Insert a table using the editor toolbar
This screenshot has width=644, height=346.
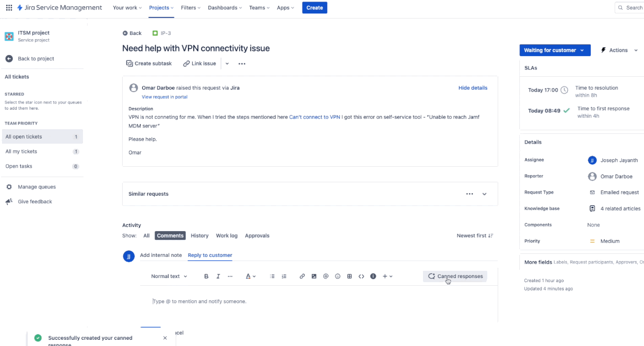coord(349,276)
